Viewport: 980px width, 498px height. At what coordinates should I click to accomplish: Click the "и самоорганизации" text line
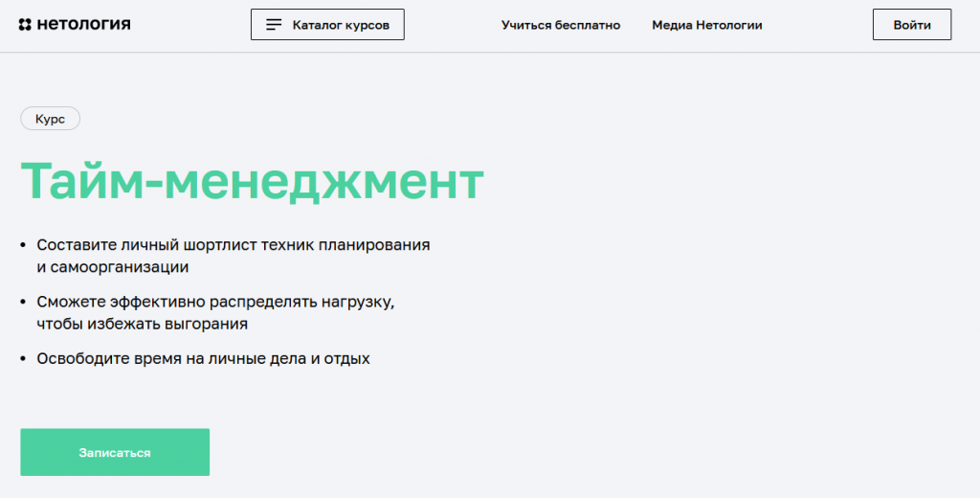coord(113,268)
